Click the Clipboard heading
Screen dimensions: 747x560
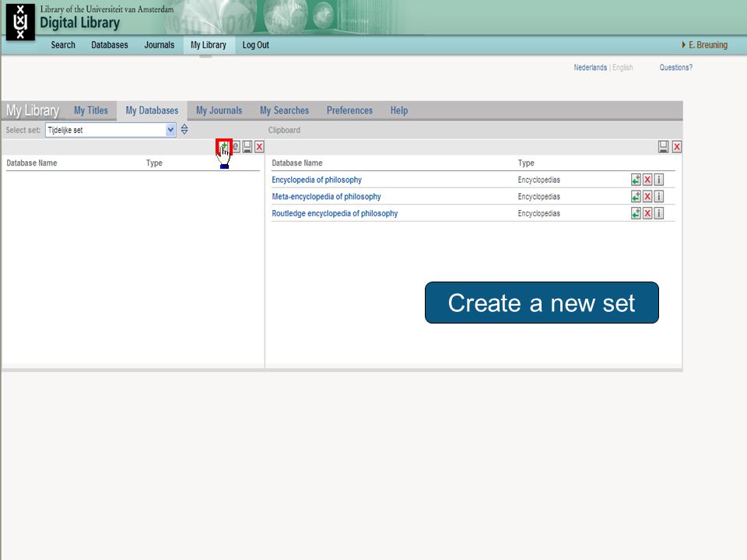(x=285, y=130)
